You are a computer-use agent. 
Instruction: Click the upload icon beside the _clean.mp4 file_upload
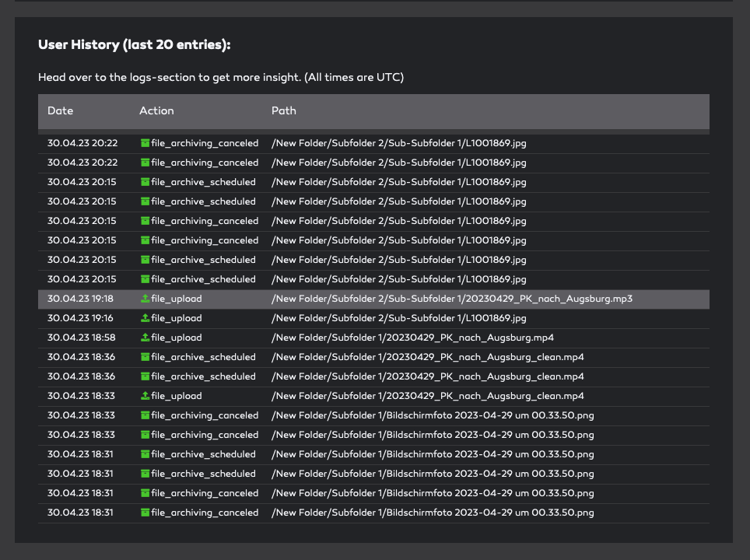(x=145, y=396)
